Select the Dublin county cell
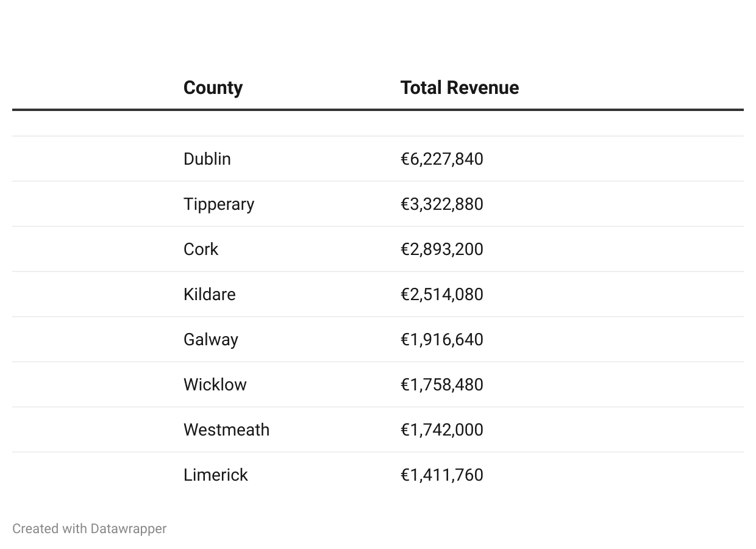 point(207,159)
